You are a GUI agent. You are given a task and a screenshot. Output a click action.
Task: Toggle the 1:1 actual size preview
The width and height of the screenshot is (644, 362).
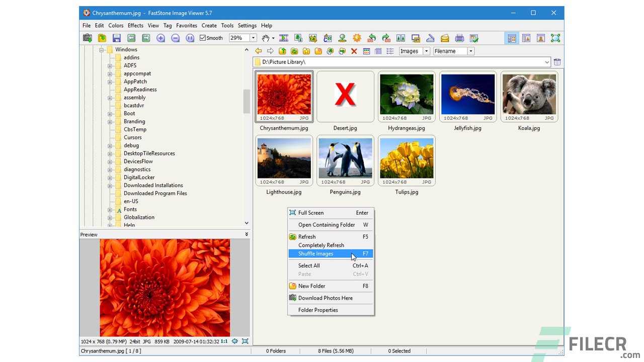tap(224, 341)
